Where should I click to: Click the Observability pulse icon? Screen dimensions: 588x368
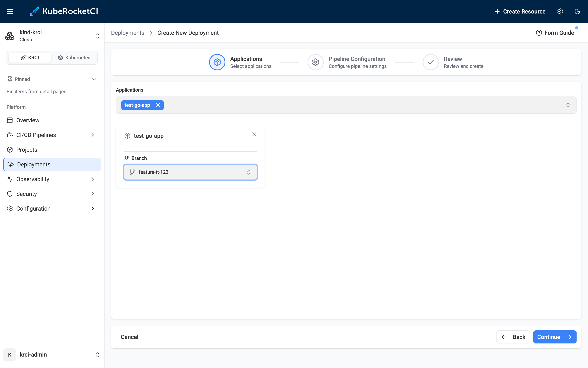10,179
